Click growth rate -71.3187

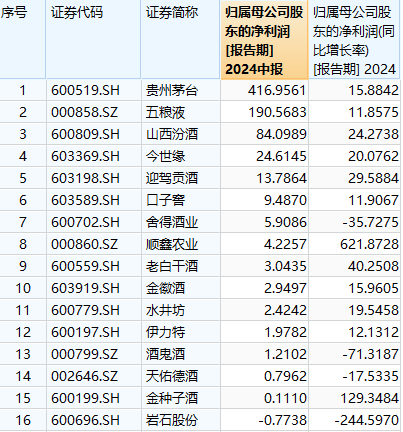(371, 354)
